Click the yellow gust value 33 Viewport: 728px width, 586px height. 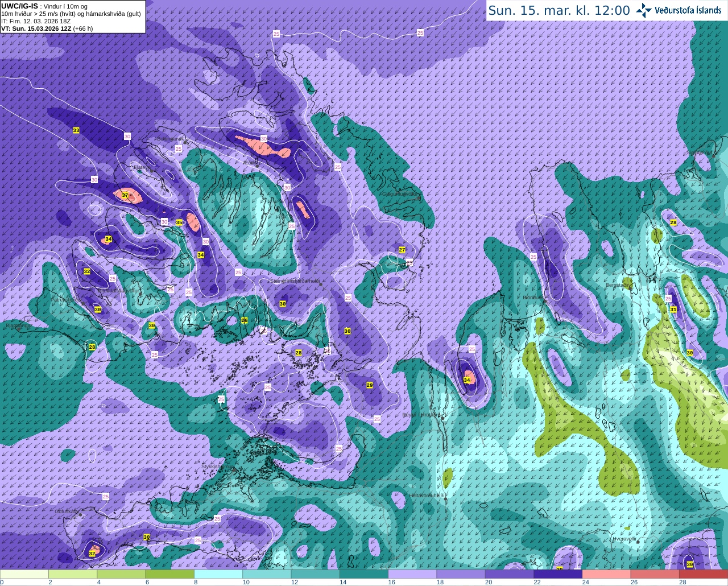(76, 130)
